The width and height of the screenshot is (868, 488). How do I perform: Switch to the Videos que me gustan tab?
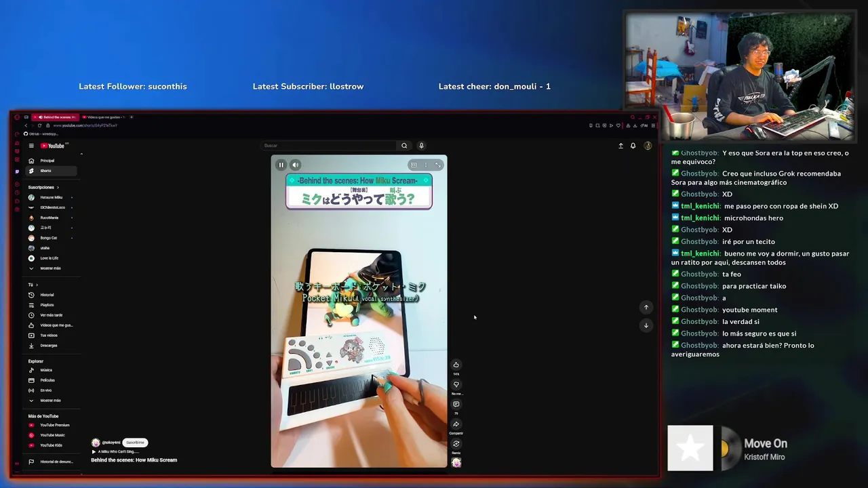tap(103, 117)
